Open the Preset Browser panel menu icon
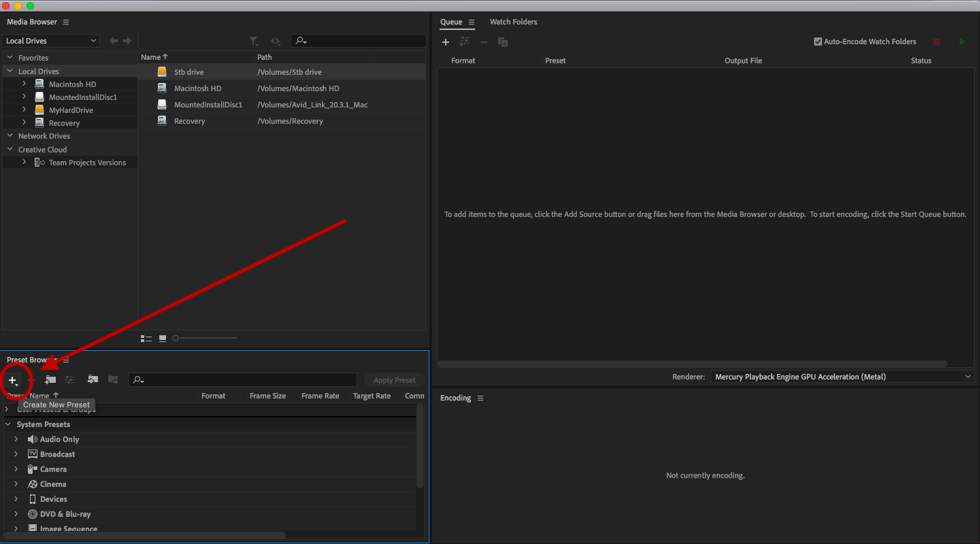This screenshot has height=544, width=980. (x=66, y=360)
